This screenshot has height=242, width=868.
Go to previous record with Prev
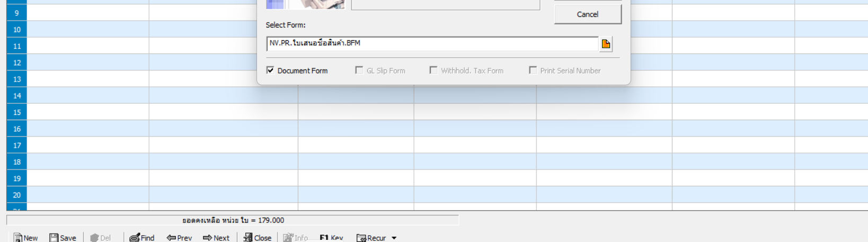point(179,238)
